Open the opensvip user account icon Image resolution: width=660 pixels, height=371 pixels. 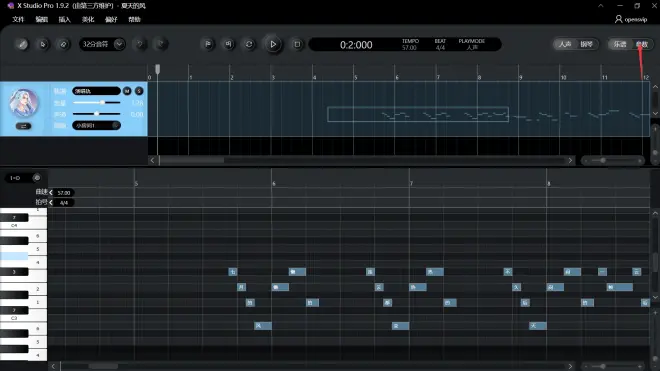[618, 19]
